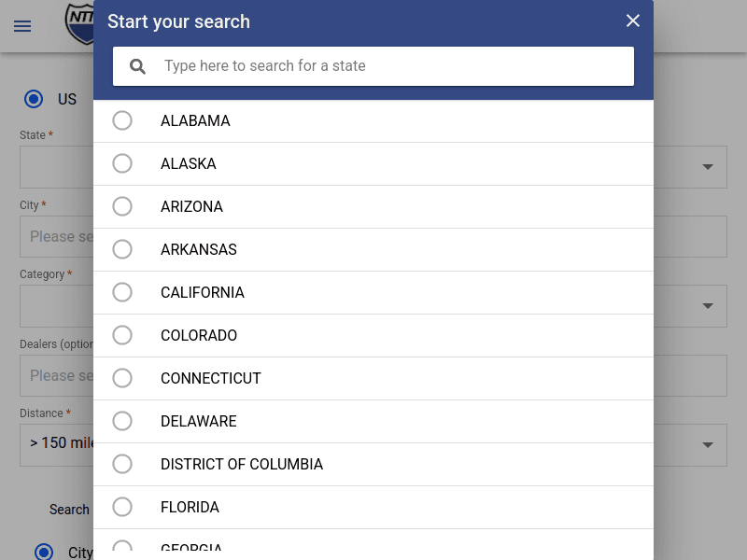Select the City radio button
The width and height of the screenshot is (747, 560).
pos(44,552)
